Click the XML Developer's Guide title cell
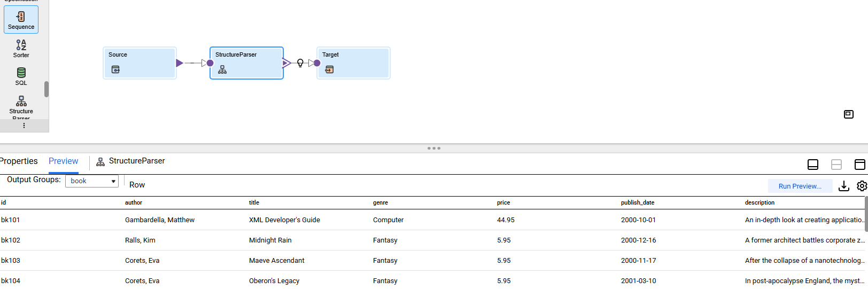Viewport: 868px width, 289px height. coord(284,220)
